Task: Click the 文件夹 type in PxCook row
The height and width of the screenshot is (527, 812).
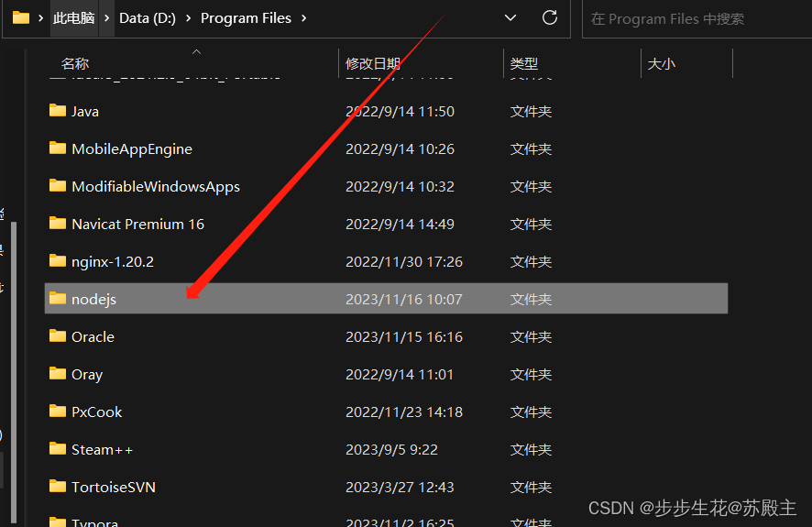Action: 531,412
